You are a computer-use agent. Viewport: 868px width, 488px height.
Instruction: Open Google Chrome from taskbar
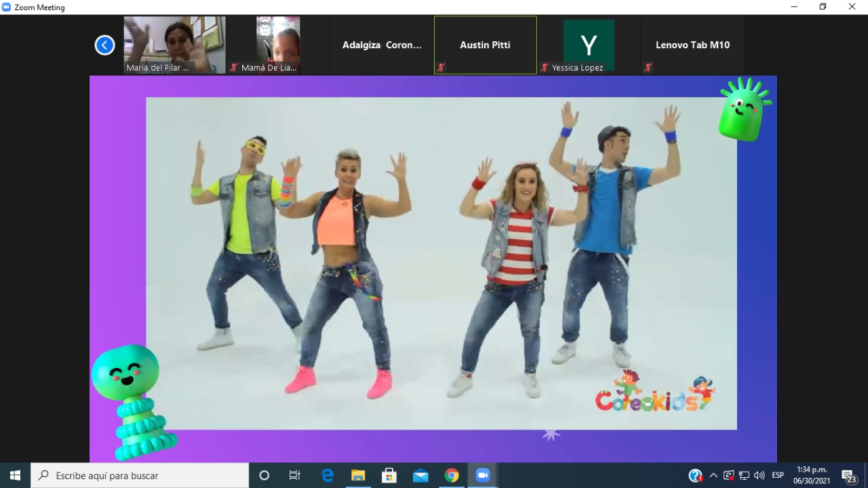pyautogui.click(x=452, y=475)
